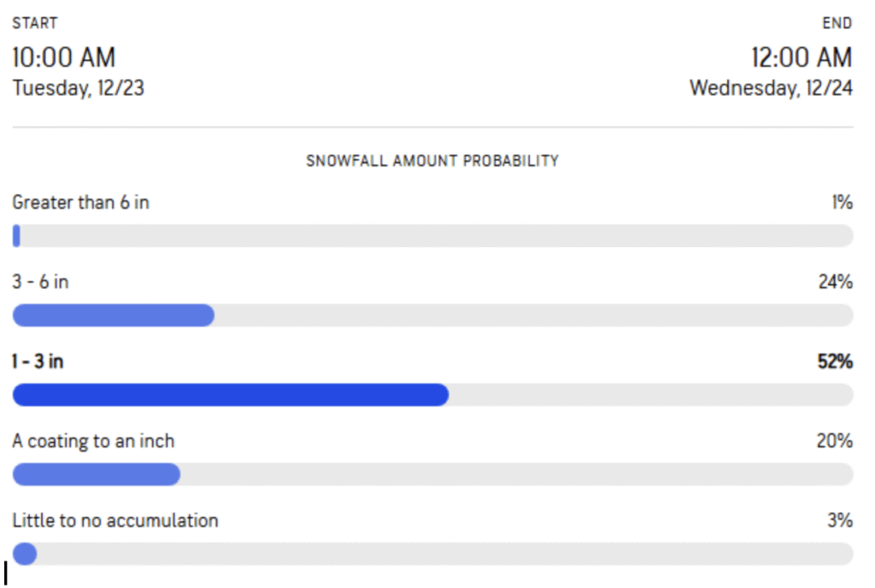Screen dimensions: 875x588
Task: Select the 'Little to no accumulation' label
Action: (115, 520)
